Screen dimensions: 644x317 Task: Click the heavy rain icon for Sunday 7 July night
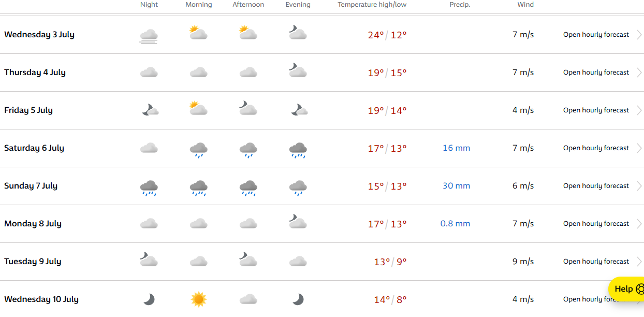(x=149, y=188)
